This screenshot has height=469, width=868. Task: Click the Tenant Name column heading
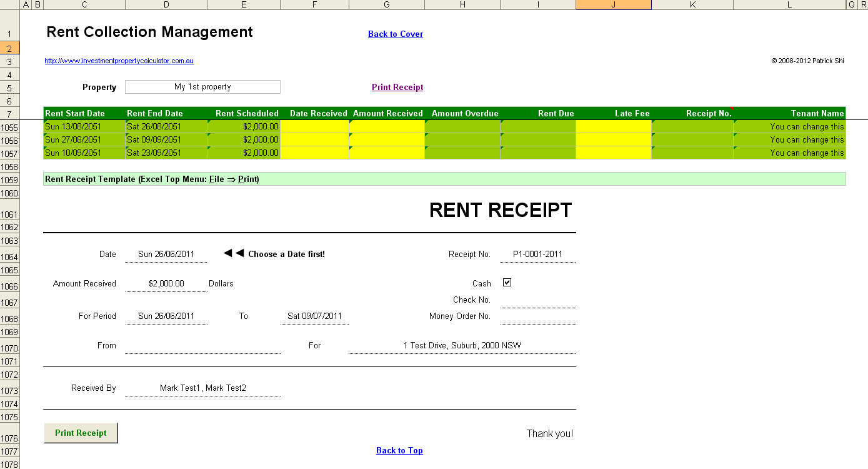point(789,114)
